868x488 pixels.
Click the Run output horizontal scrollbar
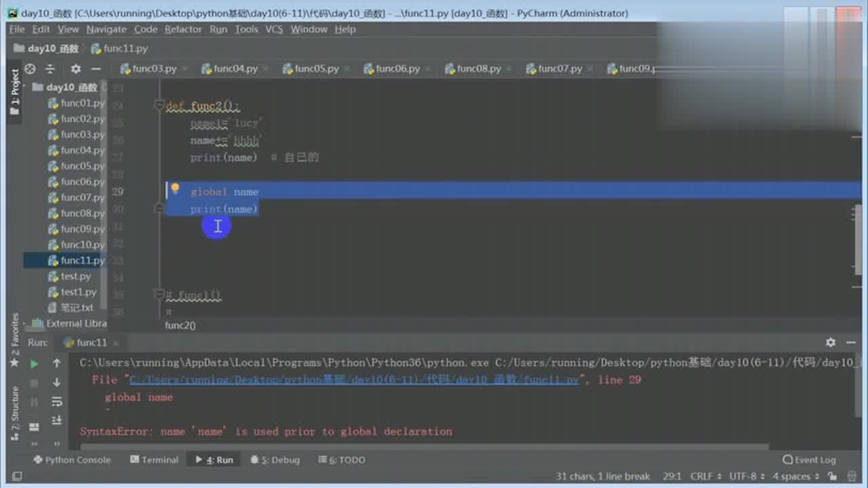pos(424,447)
